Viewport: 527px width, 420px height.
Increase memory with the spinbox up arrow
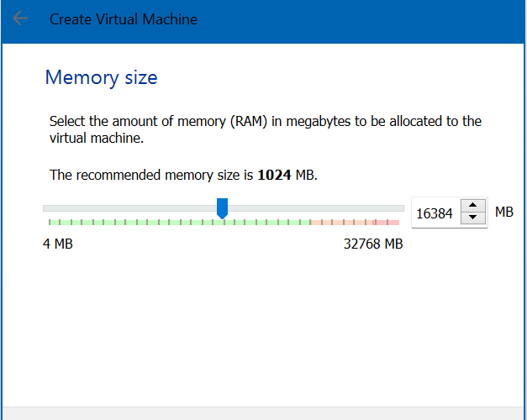[x=475, y=207]
